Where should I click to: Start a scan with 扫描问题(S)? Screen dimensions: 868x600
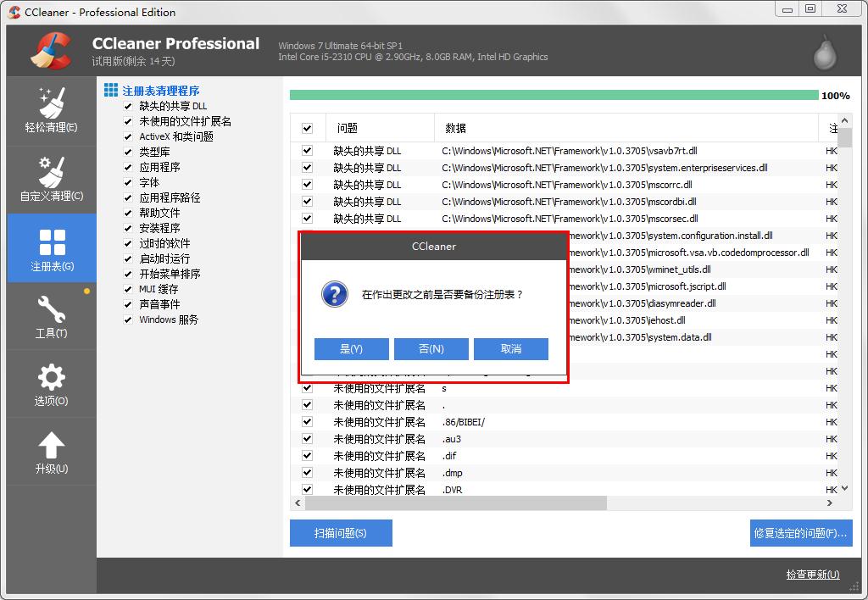[x=341, y=533]
